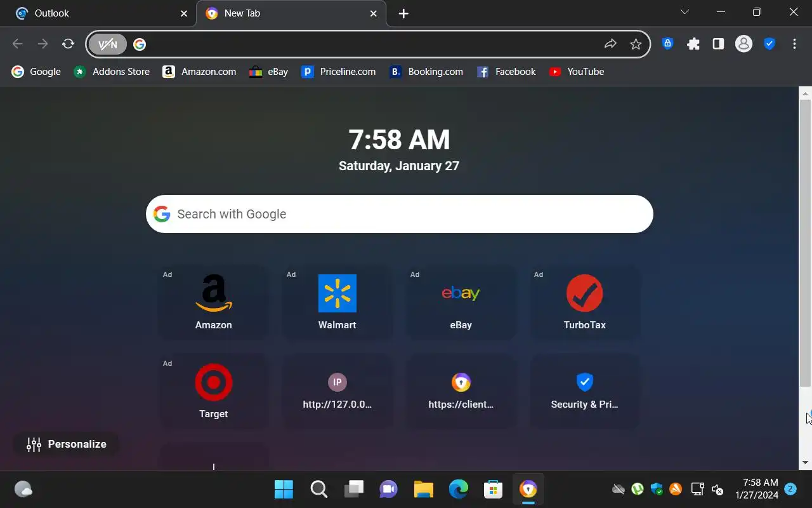The width and height of the screenshot is (812, 508).
Task: Open the Addons Store bookmark
Action: [x=112, y=72]
